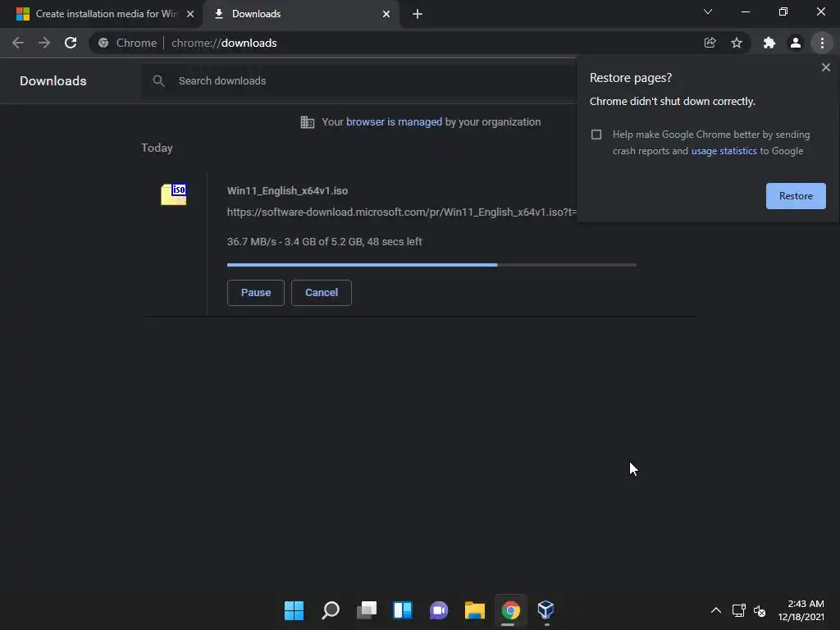Viewport: 840px width, 630px height.
Task: Click the muted volume tray icon
Action: tap(759, 610)
